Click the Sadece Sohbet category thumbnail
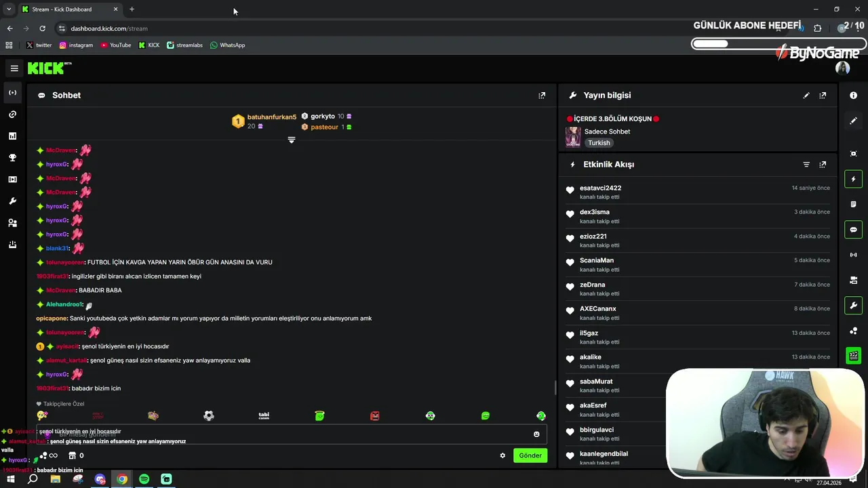The image size is (868, 488). tap(573, 137)
